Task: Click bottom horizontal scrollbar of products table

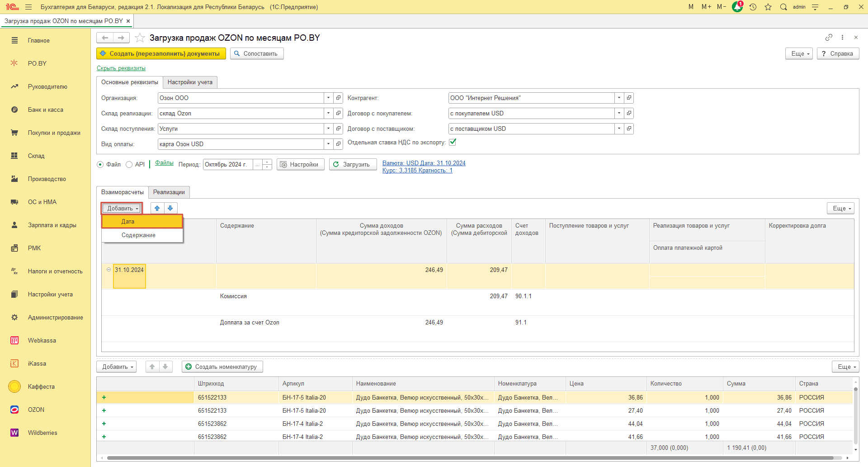Action: [470, 458]
